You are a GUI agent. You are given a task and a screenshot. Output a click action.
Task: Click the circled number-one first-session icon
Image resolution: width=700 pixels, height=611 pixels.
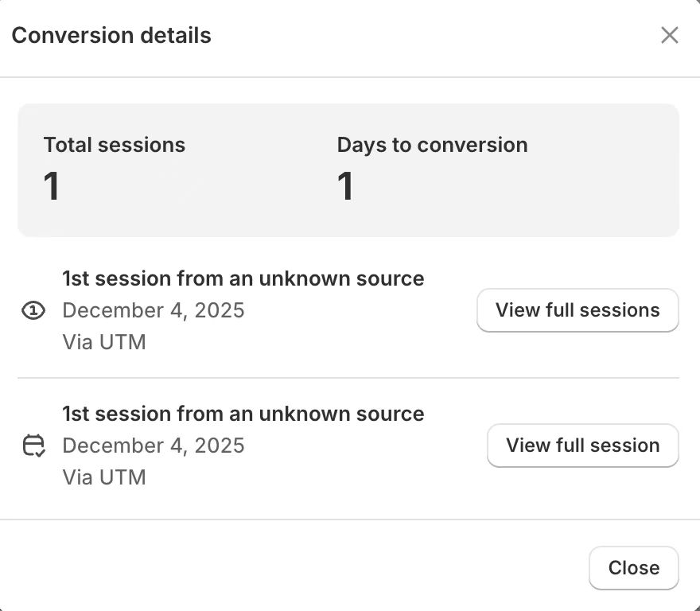[33, 311]
